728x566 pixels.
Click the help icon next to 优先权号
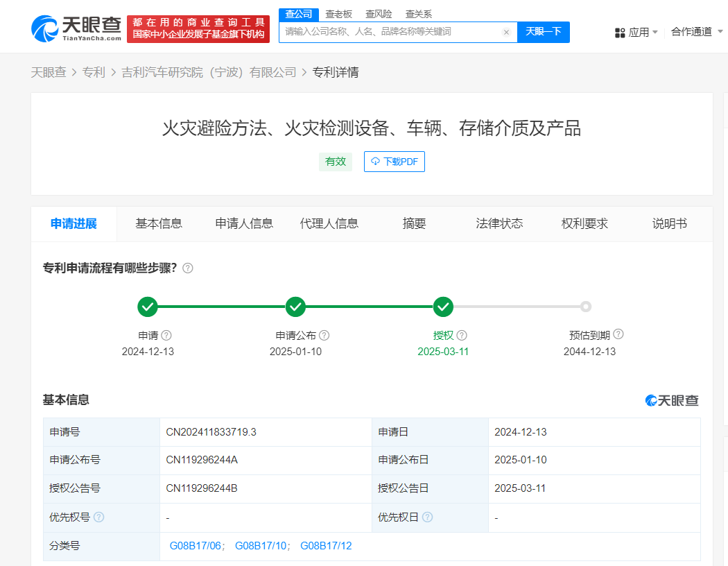pyautogui.click(x=99, y=517)
